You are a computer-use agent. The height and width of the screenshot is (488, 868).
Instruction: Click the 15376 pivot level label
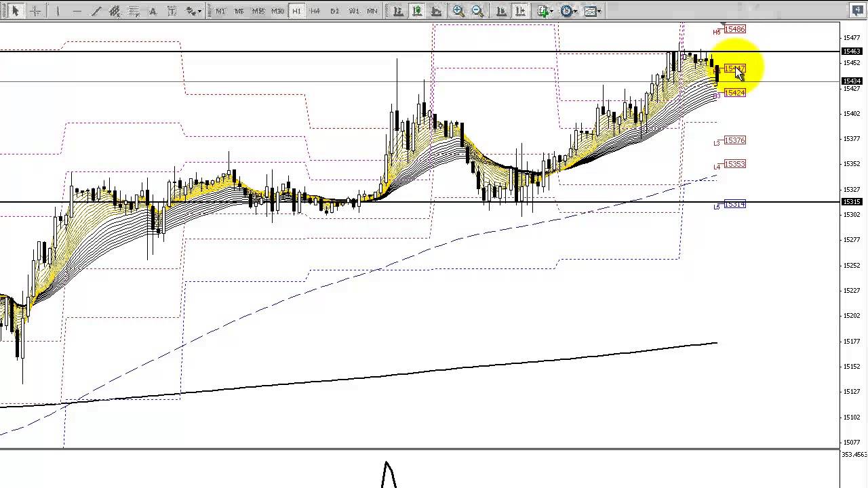coord(734,140)
